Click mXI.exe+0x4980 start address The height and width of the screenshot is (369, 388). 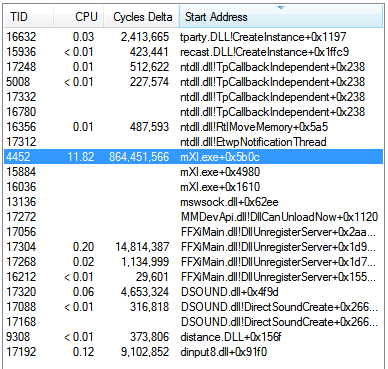pyautogui.click(x=220, y=172)
